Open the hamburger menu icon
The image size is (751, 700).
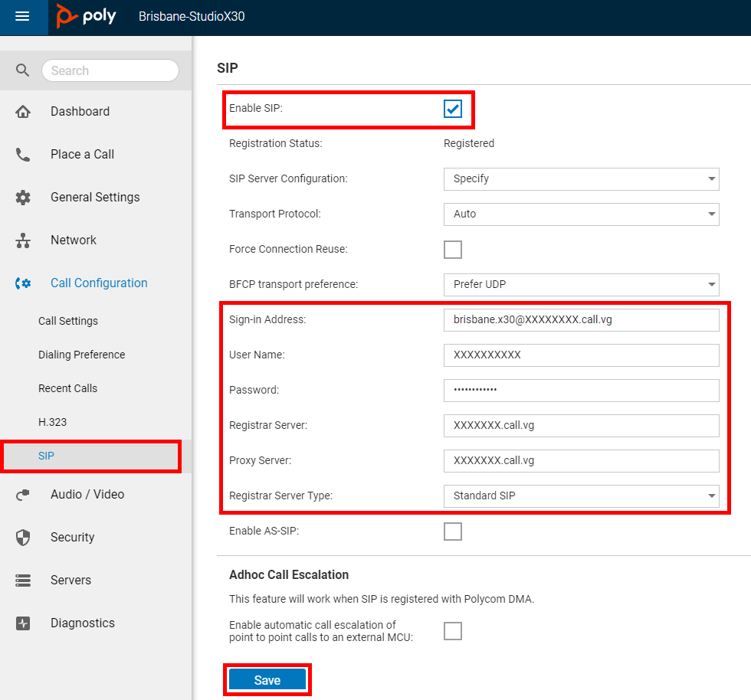[22, 17]
